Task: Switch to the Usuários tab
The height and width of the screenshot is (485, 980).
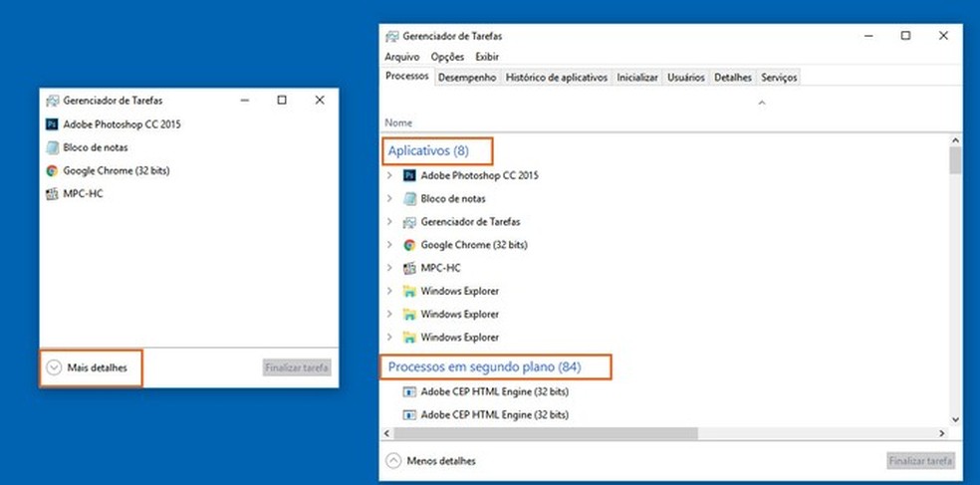Action: coord(685,78)
